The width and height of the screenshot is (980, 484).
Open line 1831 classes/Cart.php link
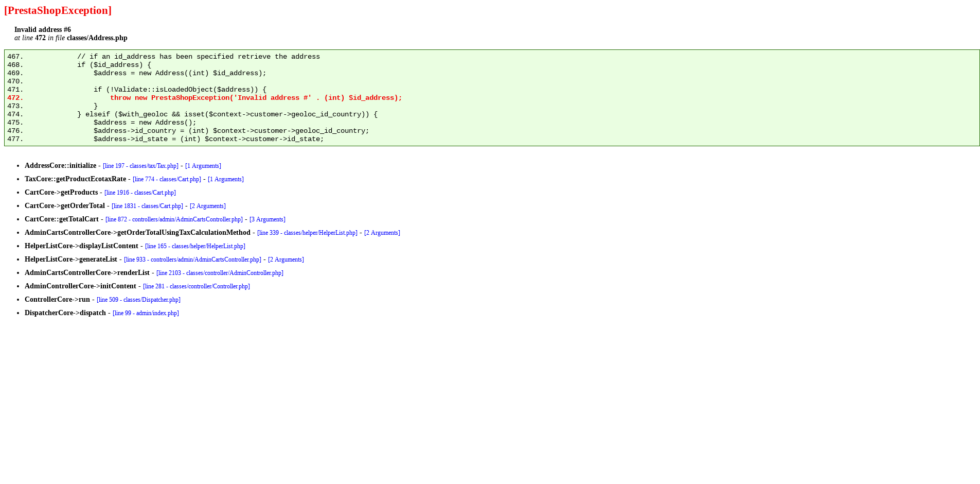point(147,206)
